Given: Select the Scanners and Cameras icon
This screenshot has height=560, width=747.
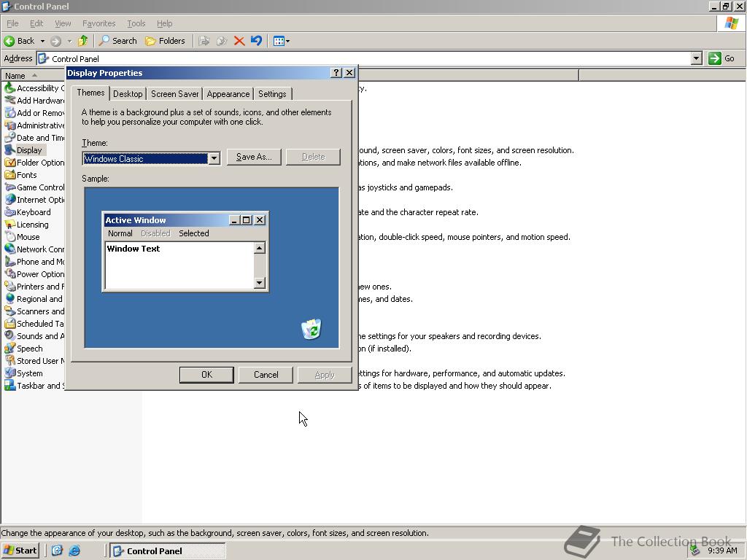Looking at the screenshot, I should (x=9, y=311).
